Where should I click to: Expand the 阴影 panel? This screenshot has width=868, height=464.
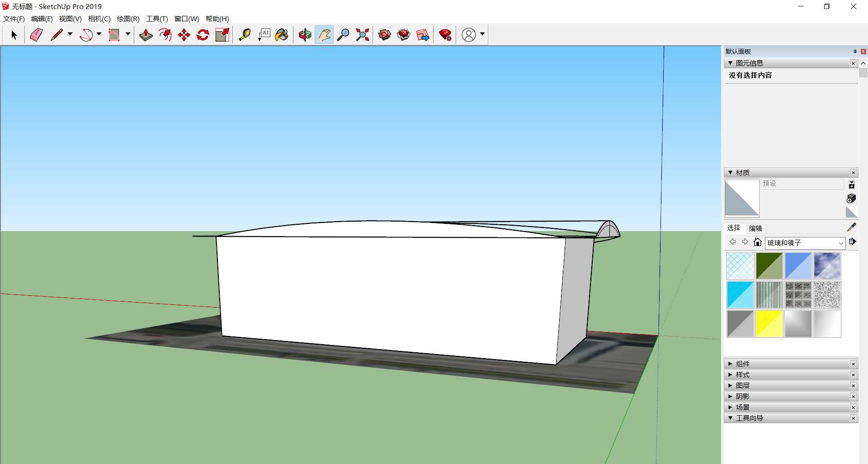(730, 397)
